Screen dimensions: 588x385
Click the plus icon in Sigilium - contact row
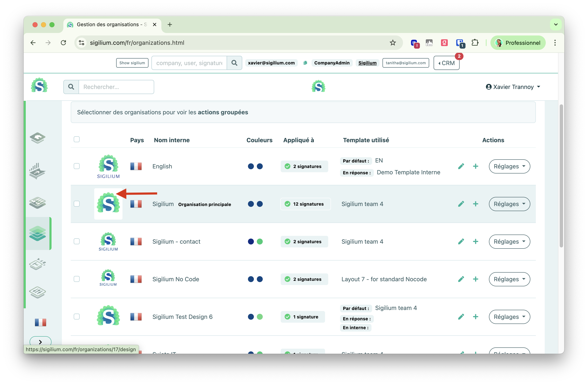tap(475, 242)
